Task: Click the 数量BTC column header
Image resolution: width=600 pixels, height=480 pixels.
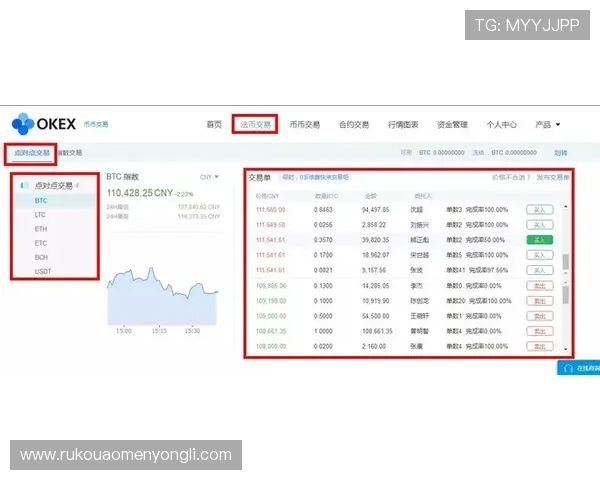Action: (x=326, y=196)
